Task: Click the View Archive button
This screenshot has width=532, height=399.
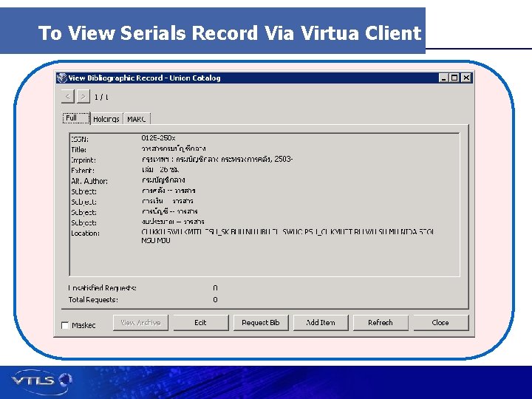Action: 140,323
